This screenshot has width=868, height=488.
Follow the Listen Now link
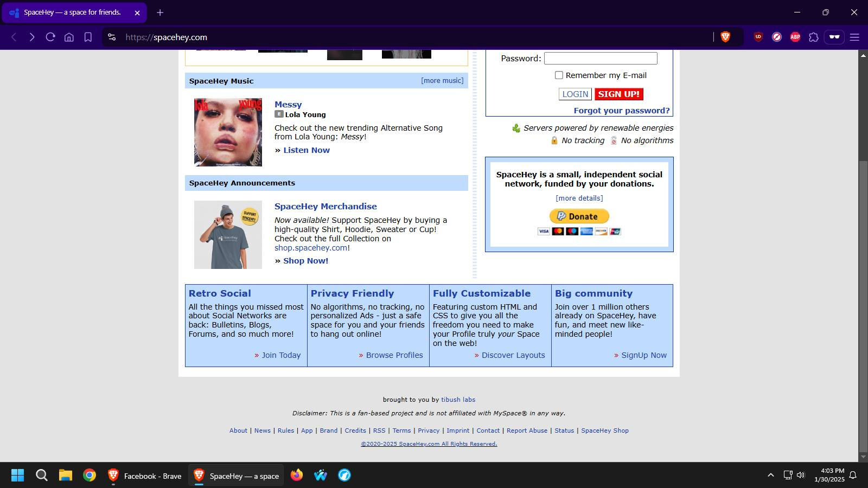(307, 150)
